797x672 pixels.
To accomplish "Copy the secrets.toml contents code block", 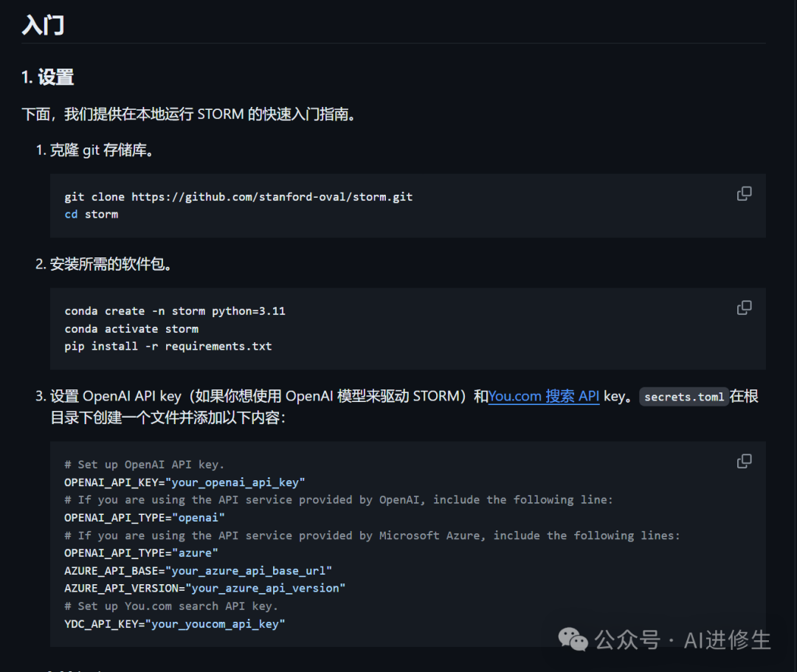I will coord(744,461).
